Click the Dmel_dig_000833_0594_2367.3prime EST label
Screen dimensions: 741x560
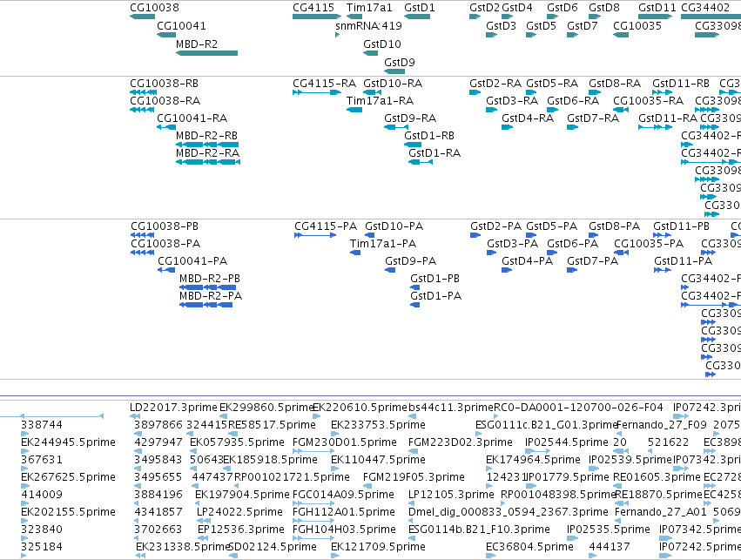pyautogui.click(x=508, y=512)
